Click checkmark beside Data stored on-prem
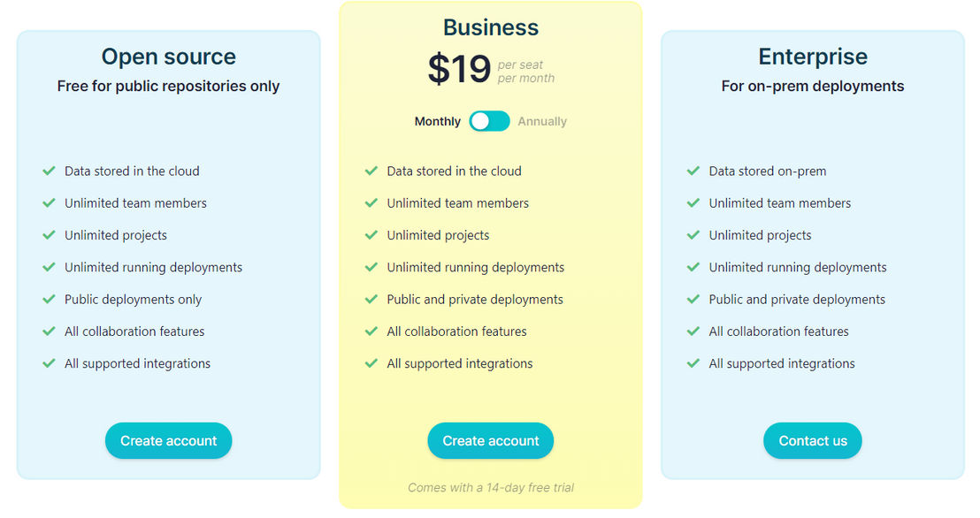This screenshot has width=980, height=518. [693, 171]
